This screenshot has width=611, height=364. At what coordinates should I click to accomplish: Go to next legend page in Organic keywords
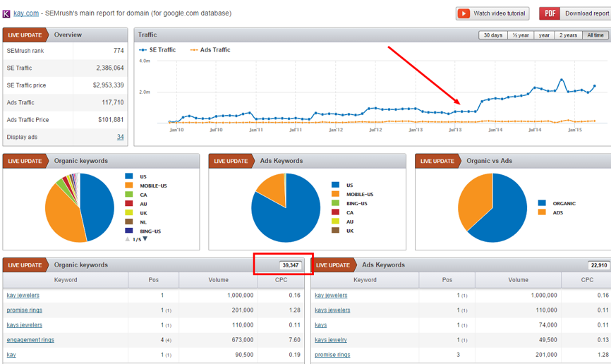pyautogui.click(x=145, y=239)
